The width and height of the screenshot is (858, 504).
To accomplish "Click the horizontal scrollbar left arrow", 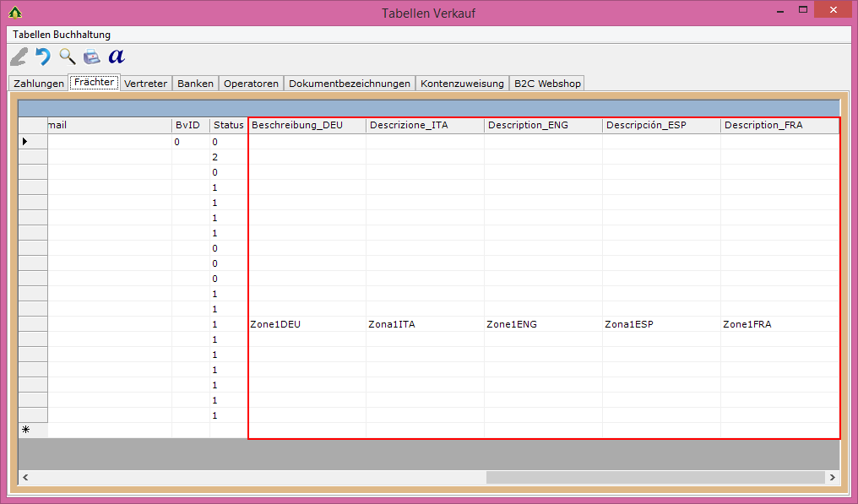I will click(x=25, y=478).
